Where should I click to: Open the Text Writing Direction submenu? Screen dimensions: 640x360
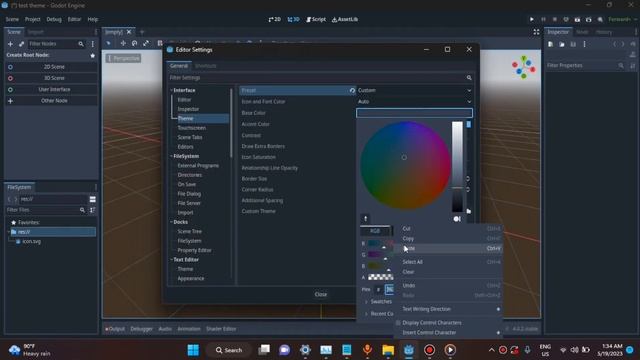449,309
